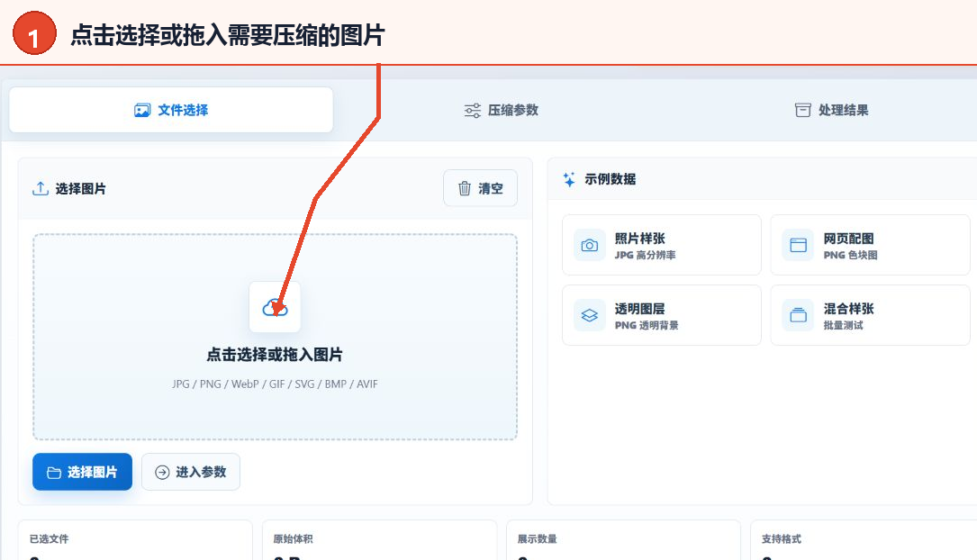Click the 示例数据 heading text
This screenshot has width=977, height=560.
pos(610,179)
